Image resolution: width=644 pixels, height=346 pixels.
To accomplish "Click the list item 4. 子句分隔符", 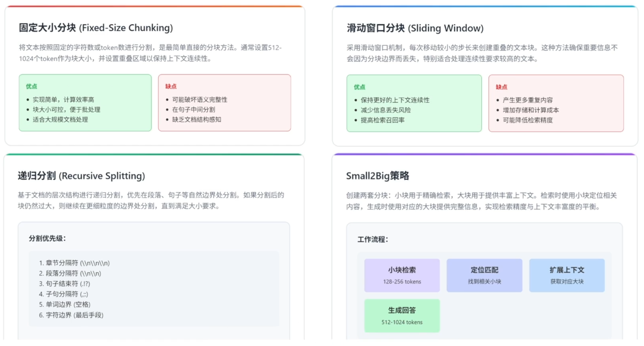I will [63, 294].
